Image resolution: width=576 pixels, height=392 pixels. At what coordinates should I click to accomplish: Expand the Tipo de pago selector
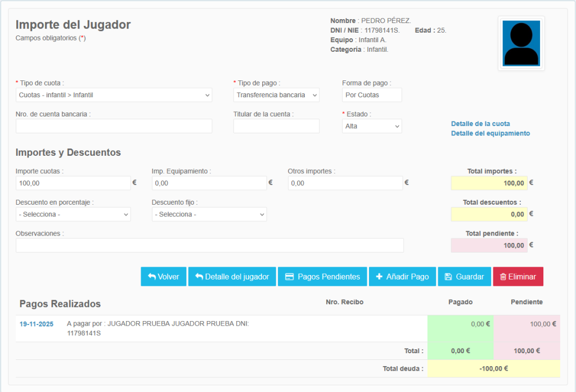pos(276,95)
